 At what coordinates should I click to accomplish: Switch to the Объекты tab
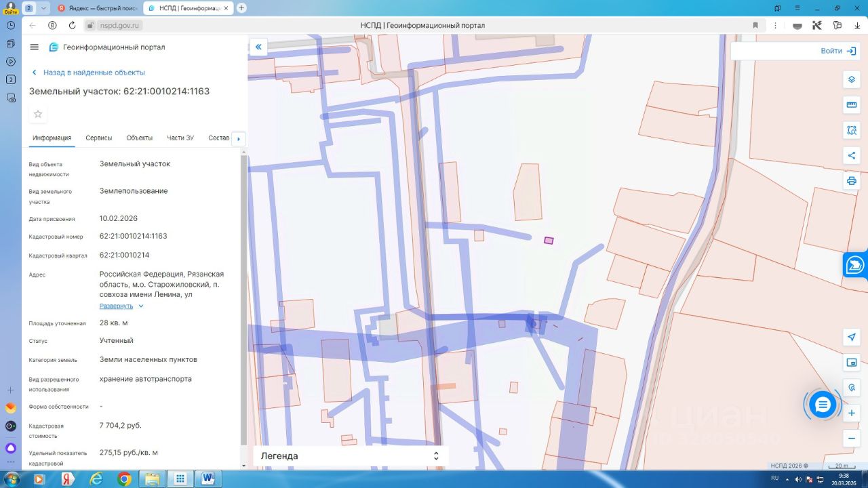click(140, 138)
